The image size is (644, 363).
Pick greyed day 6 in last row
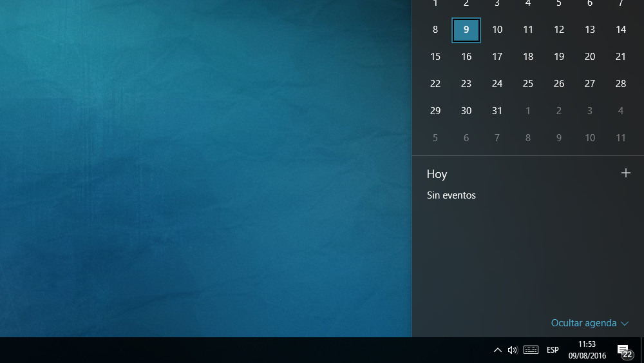pos(466,138)
